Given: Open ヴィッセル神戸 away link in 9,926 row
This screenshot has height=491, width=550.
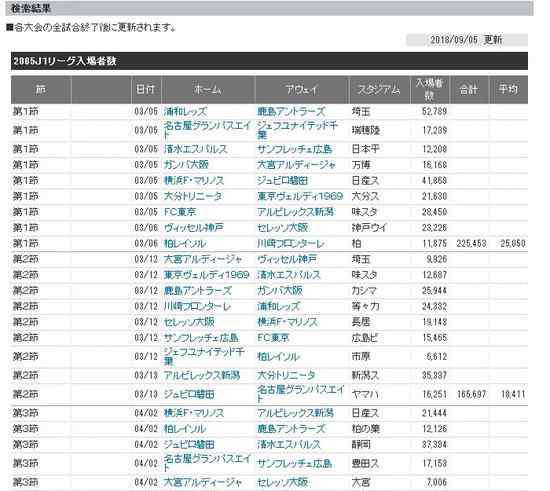Looking at the screenshot, I should 287,259.
